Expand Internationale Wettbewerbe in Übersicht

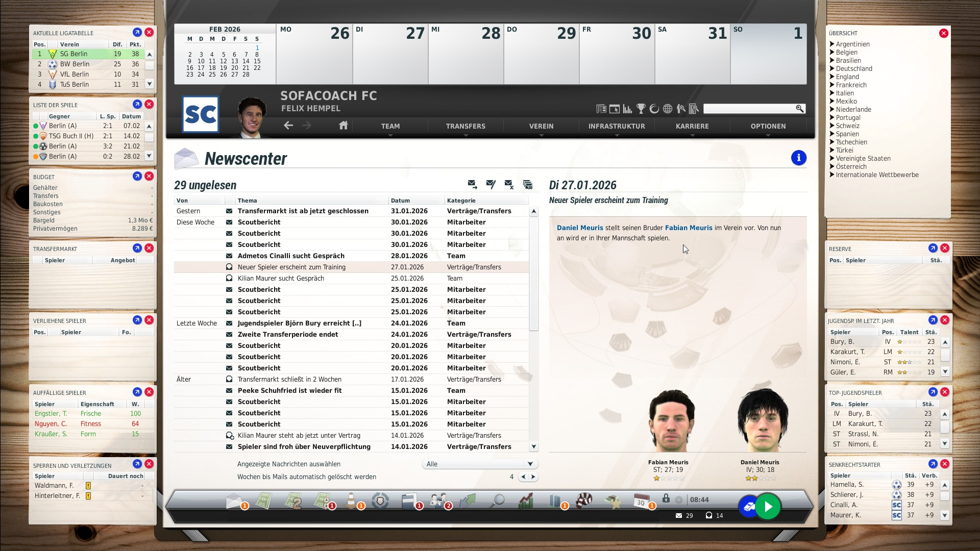832,175
